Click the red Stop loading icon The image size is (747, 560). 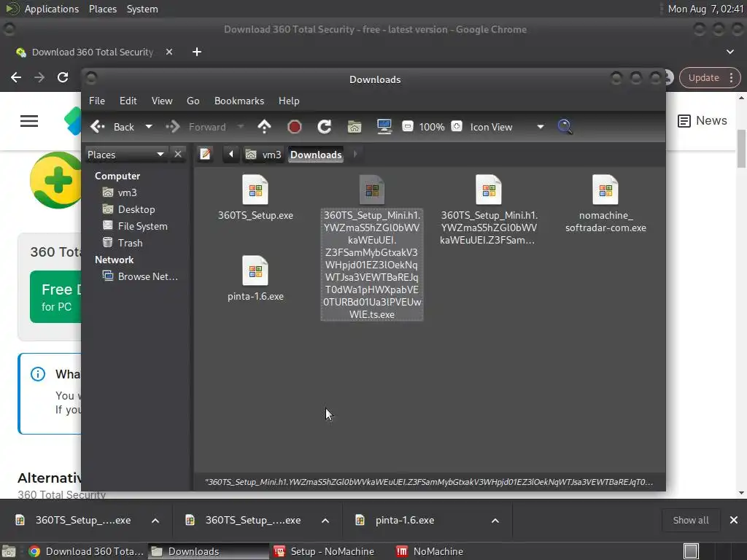click(x=295, y=127)
